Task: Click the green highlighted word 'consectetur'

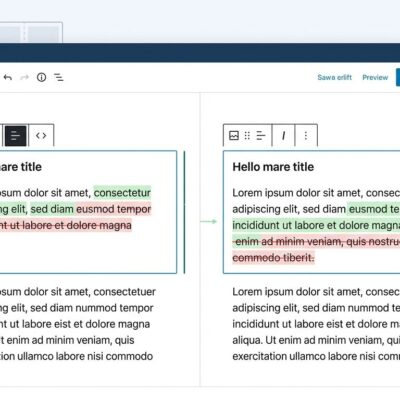Action: pos(122,193)
